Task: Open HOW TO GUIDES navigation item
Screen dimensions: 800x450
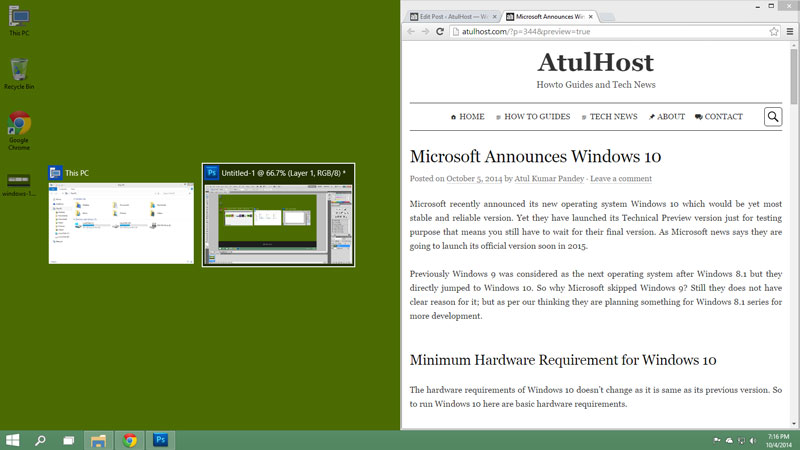Action: [533, 117]
